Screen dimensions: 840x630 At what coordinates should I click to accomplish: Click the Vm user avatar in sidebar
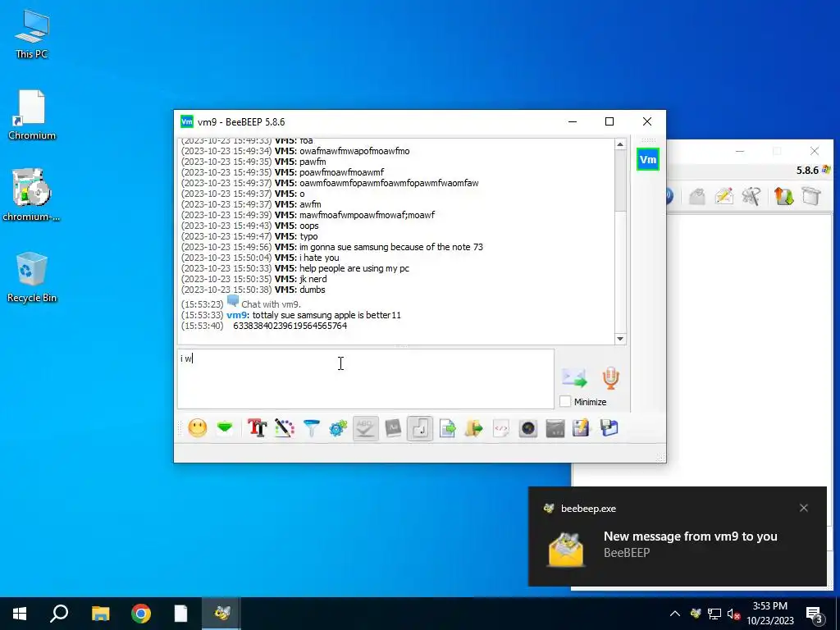point(648,159)
